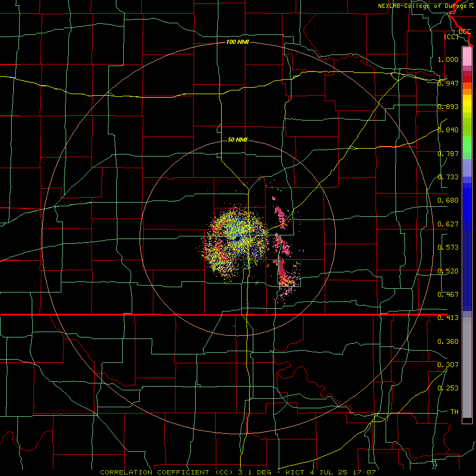Click the gray lower band of the scale

coord(467,368)
